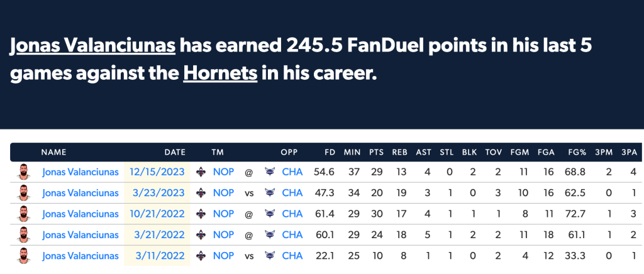Screen dimensions: 644x274
Task: Click player avatar in 12/15/2023 row
Action: pos(24,172)
